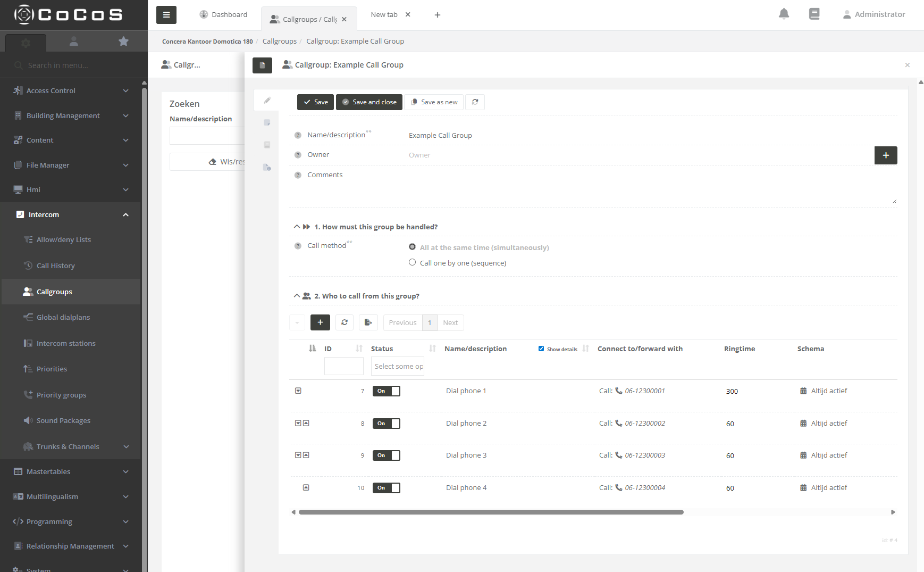The width and height of the screenshot is (924, 572).
Task: Open Call History in the sidebar
Action: coord(56,266)
